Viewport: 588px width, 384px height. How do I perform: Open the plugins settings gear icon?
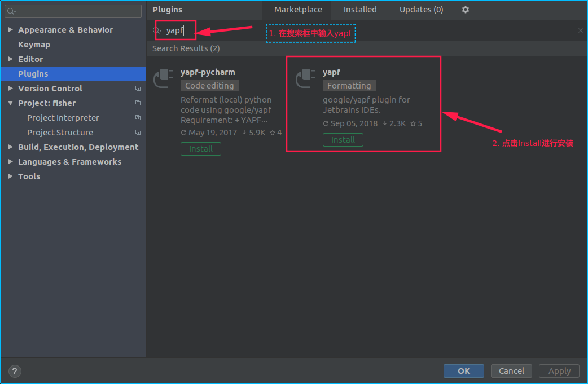coord(465,10)
